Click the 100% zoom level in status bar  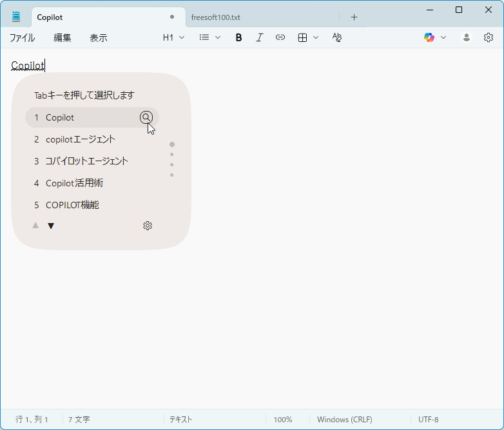click(x=282, y=419)
